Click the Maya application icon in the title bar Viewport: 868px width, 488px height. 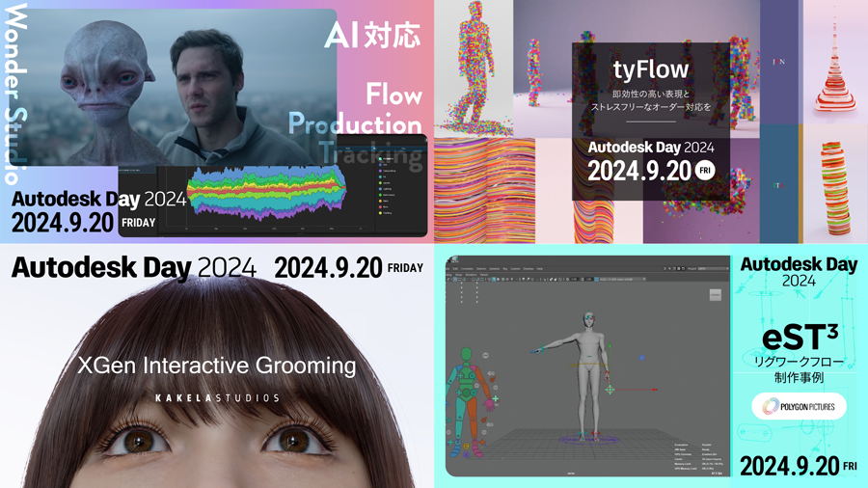[x=454, y=259]
